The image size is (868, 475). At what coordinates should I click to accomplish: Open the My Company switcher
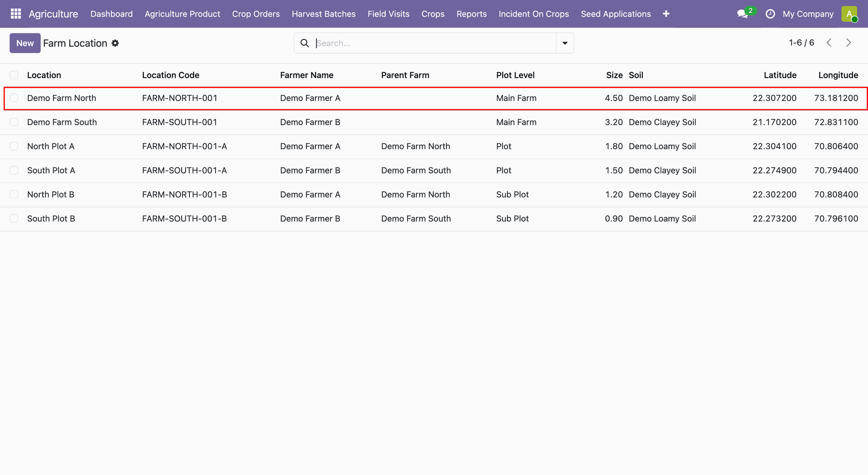pyautogui.click(x=808, y=14)
